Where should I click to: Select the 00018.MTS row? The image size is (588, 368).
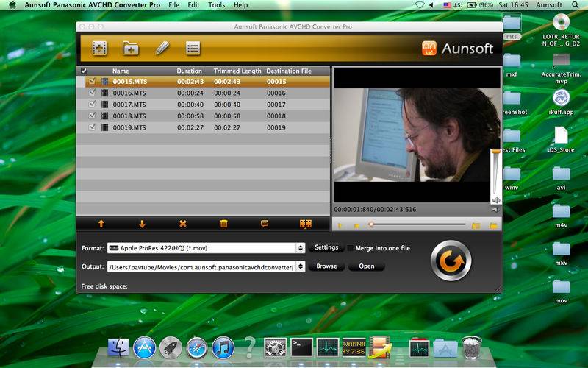pyautogui.click(x=204, y=116)
